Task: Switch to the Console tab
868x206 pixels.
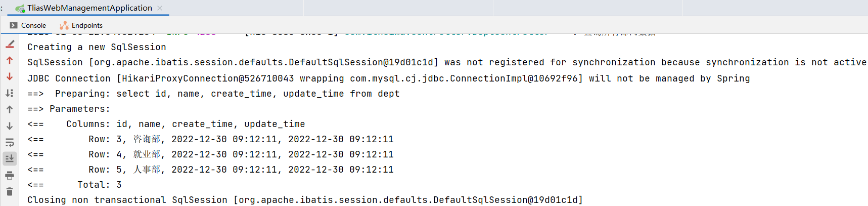Action: [28, 25]
